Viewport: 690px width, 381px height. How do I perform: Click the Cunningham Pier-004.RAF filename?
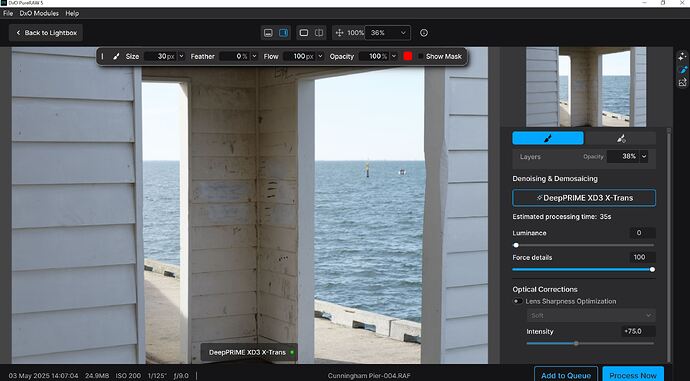(x=369, y=376)
